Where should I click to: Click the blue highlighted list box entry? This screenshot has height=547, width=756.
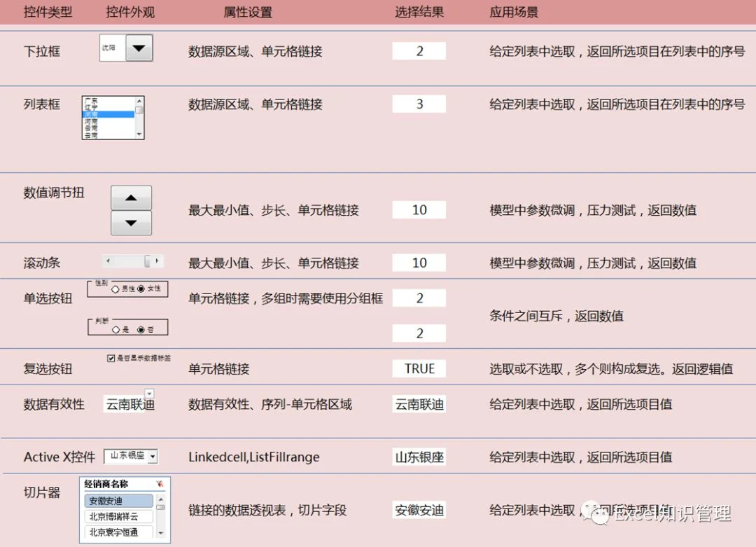[108, 114]
